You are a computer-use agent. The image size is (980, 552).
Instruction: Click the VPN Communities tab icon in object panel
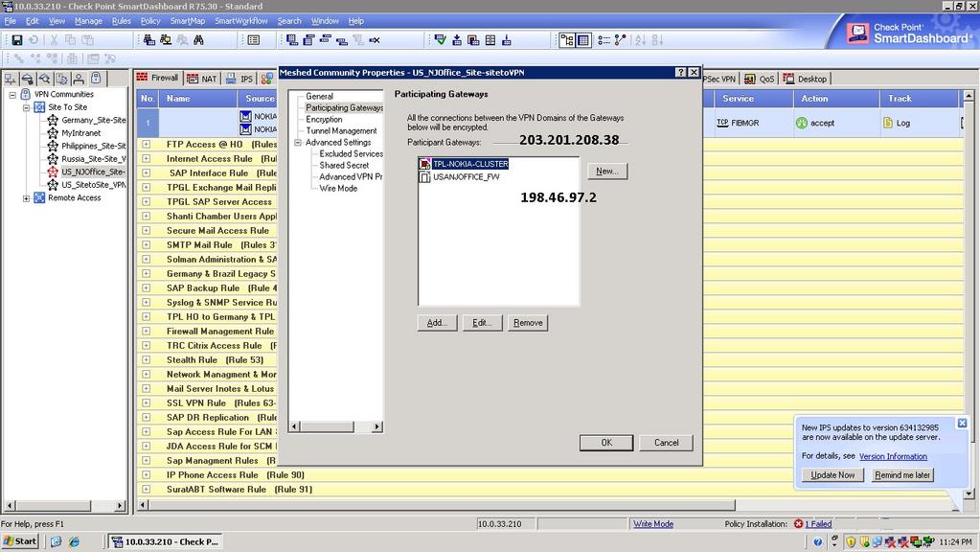pyautogui.click(x=96, y=79)
